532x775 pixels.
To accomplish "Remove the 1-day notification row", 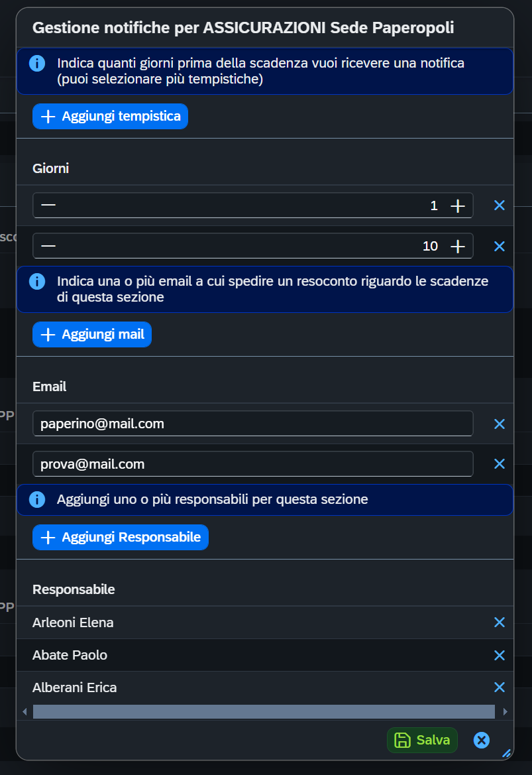I will (x=500, y=206).
